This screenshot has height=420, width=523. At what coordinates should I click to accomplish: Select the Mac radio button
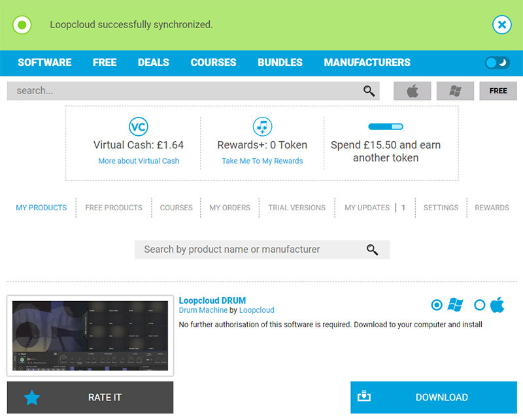coord(480,305)
